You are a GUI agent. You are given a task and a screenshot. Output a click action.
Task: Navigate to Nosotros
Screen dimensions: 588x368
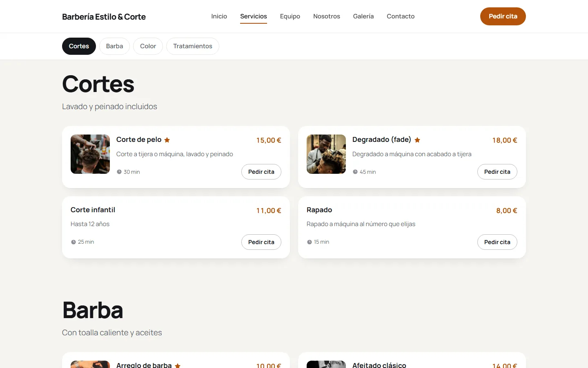327,16
